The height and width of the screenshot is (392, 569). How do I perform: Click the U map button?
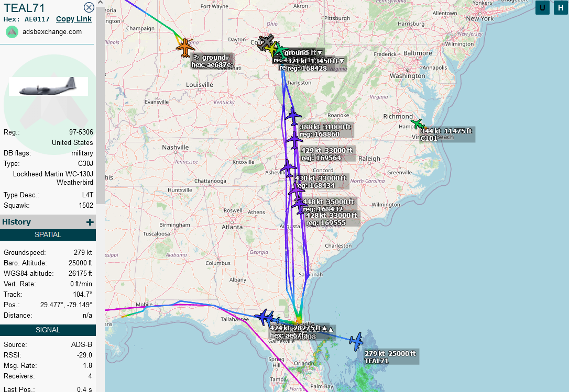[542, 7]
